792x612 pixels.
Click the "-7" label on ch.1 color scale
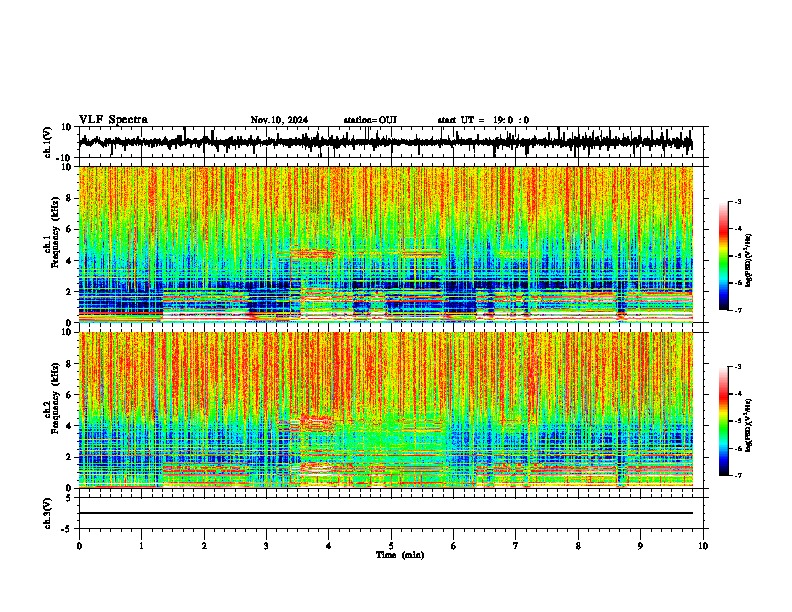[x=738, y=310]
